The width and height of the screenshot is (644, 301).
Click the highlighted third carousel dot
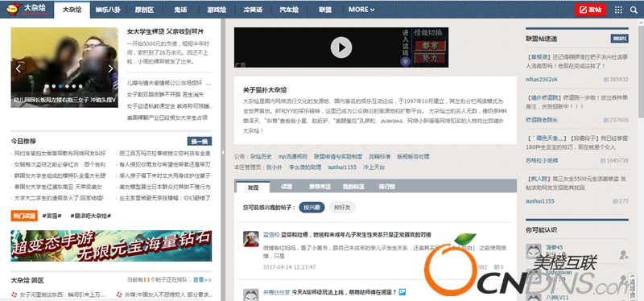[60, 86]
